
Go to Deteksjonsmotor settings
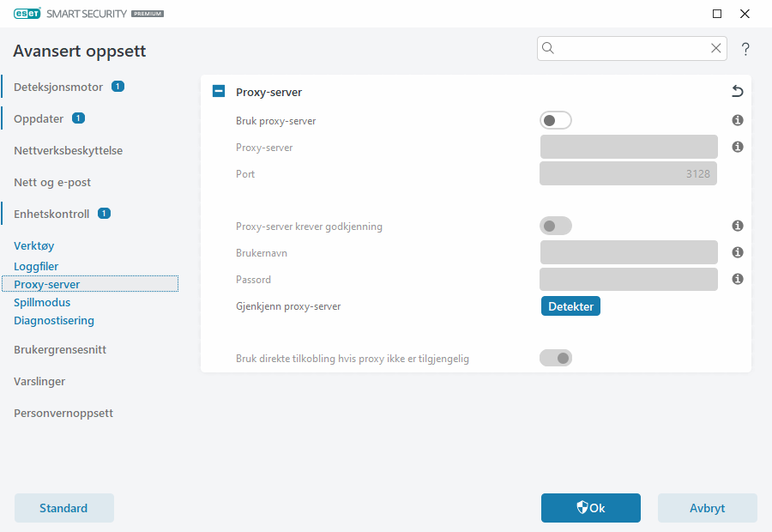click(x=57, y=87)
